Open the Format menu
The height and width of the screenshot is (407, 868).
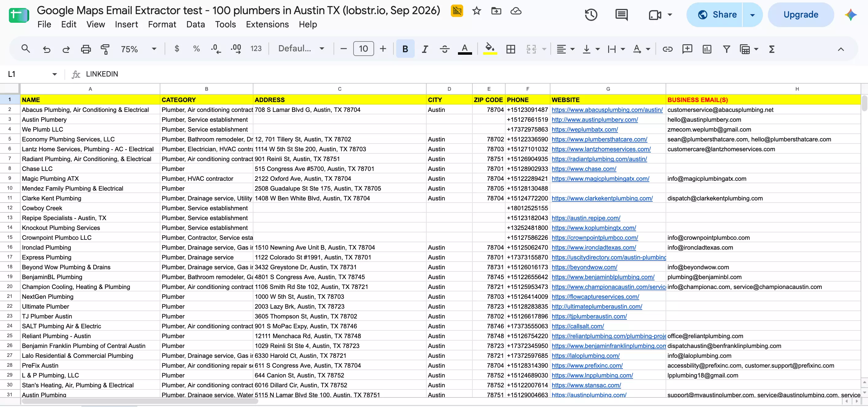click(x=162, y=25)
